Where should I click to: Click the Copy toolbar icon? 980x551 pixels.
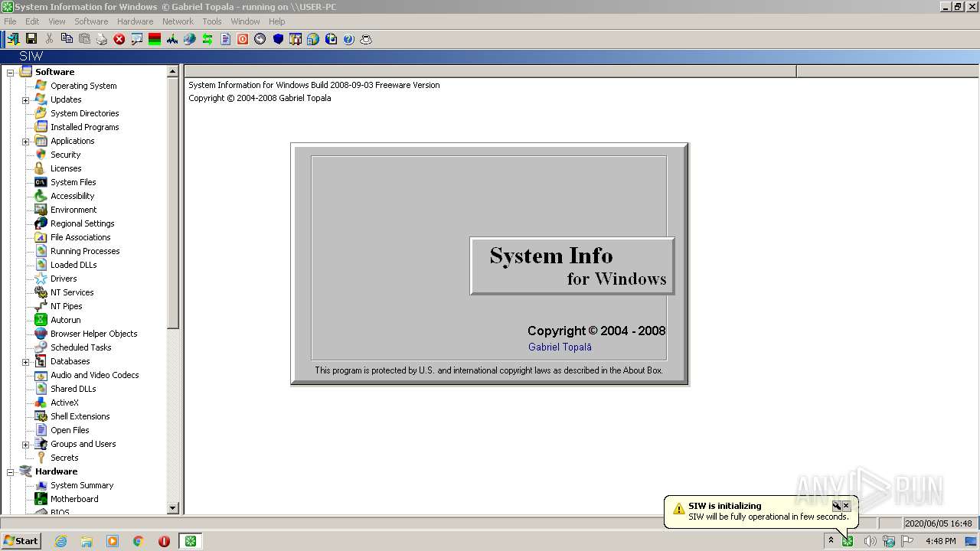tap(67, 38)
